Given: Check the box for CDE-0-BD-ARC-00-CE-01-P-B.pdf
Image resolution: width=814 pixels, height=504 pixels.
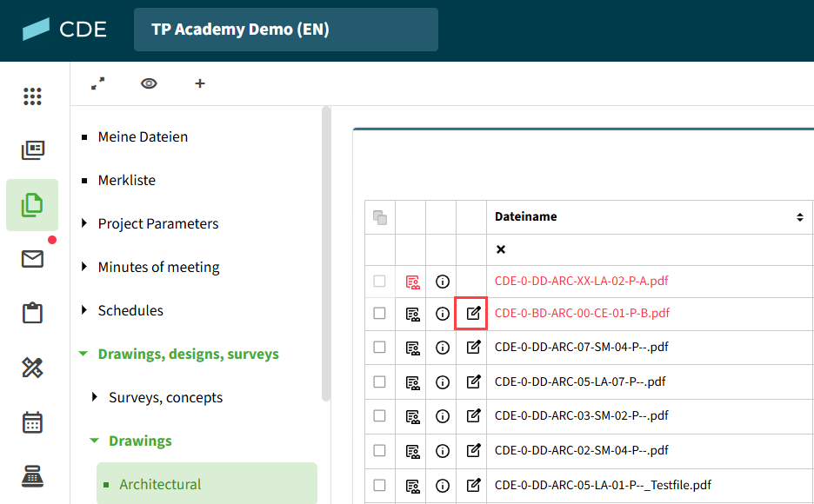Looking at the screenshot, I should pyautogui.click(x=379, y=314).
